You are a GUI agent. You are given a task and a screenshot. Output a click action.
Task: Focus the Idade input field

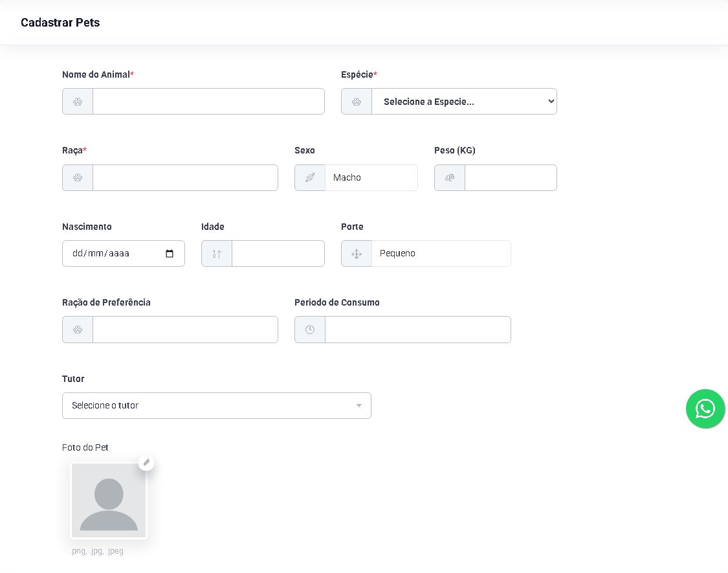pyautogui.click(x=278, y=254)
